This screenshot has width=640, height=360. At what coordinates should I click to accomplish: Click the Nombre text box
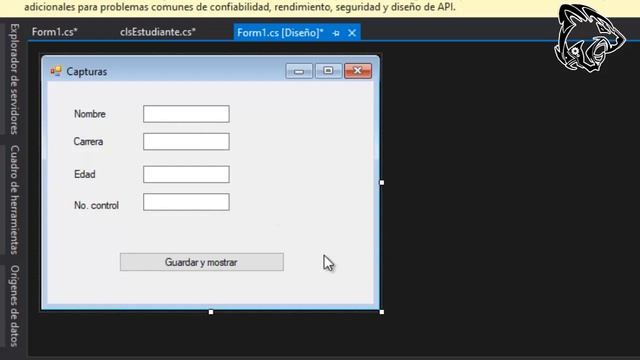(186, 114)
